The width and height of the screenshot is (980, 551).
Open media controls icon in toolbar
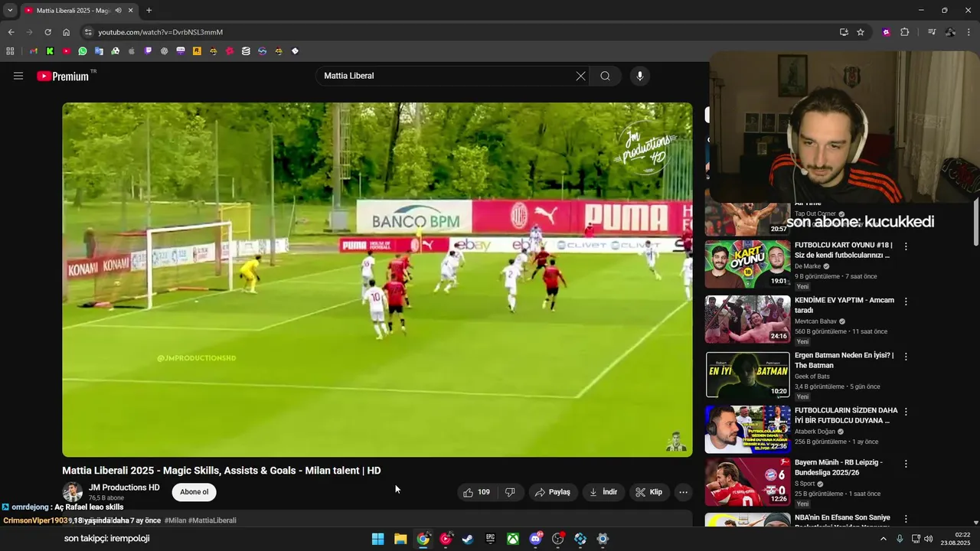coord(932,32)
